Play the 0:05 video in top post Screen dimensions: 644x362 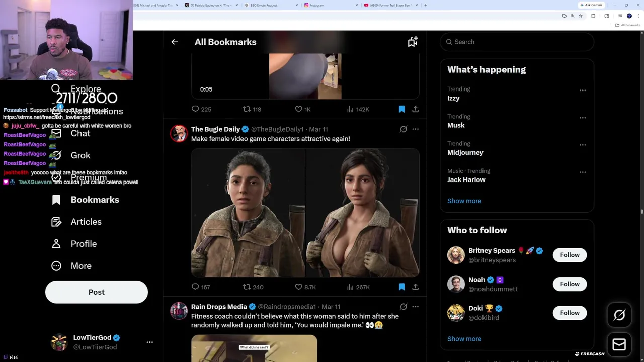pyautogui.click(x=305, y=76)
